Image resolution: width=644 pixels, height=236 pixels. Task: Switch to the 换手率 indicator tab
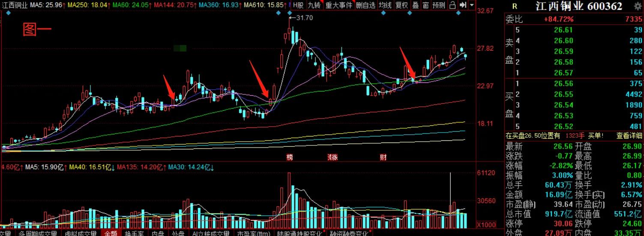pos(133,233)
